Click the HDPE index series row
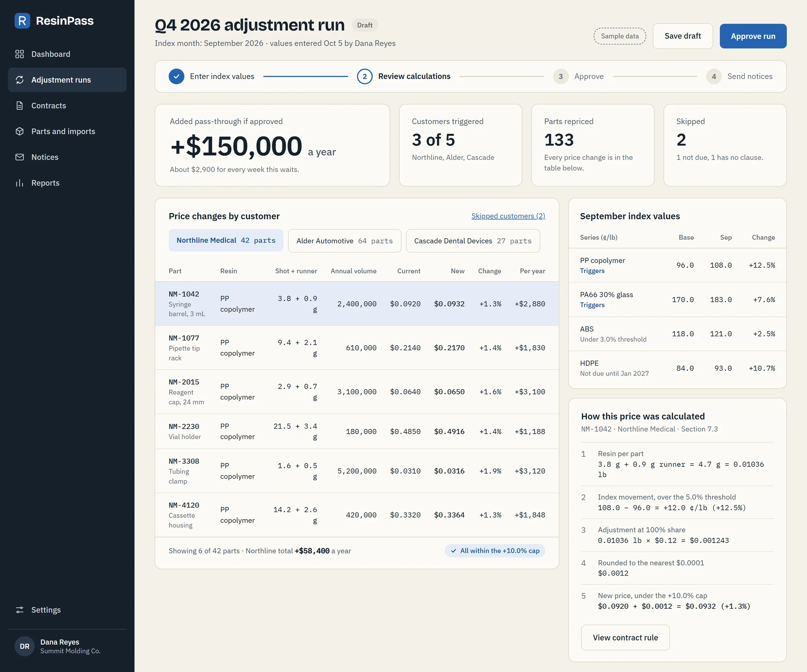Viewport: 807px width, 672px height. [677, 368]
